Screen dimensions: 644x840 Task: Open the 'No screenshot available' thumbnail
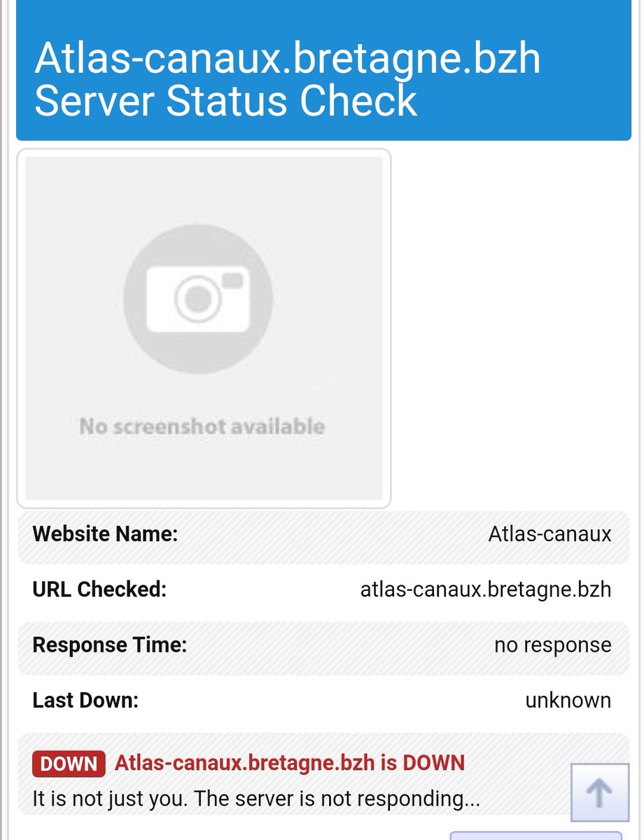(x=204, y=328)
